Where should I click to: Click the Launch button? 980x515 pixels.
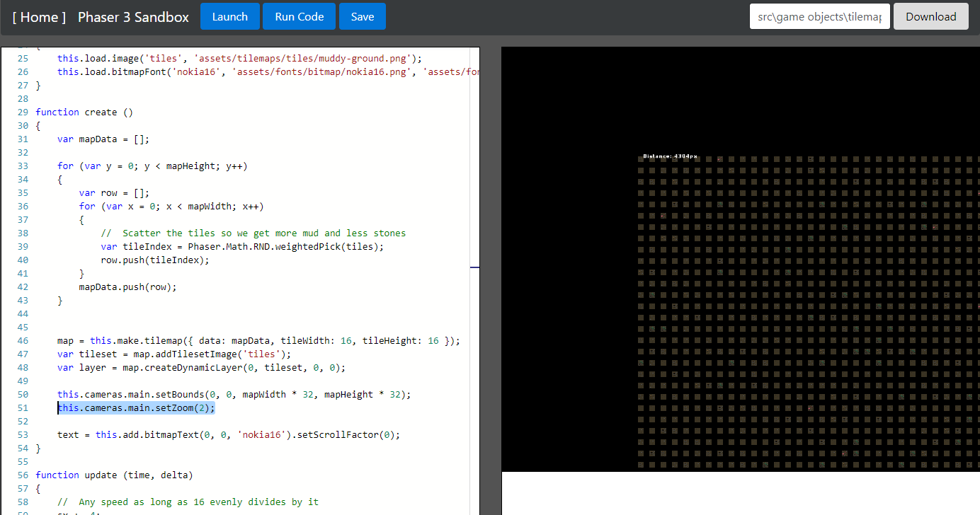click(x=229, y=16)
